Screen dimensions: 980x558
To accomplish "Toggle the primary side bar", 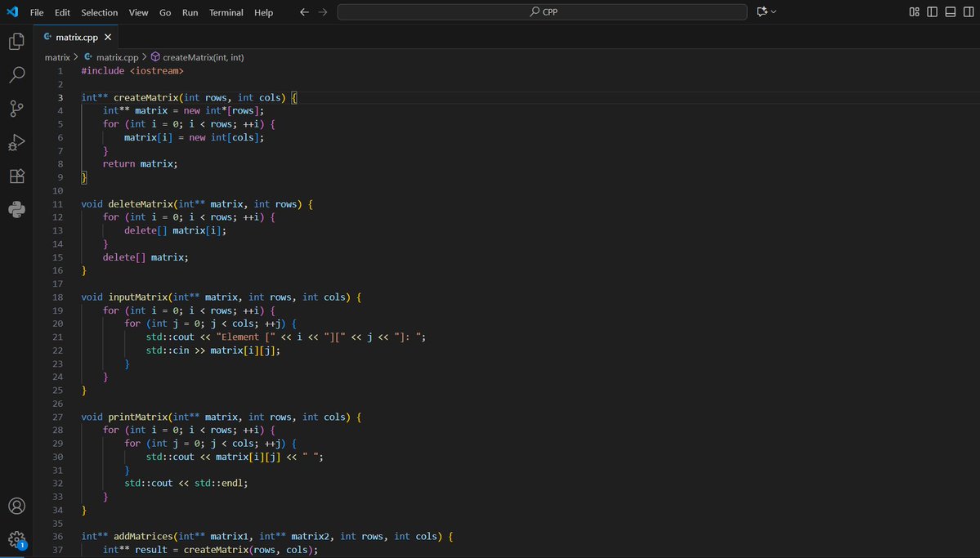I will [933, 12].
